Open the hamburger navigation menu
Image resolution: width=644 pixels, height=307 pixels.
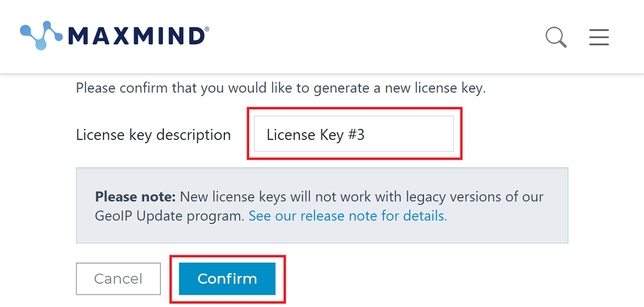click(x=599, y=37)
